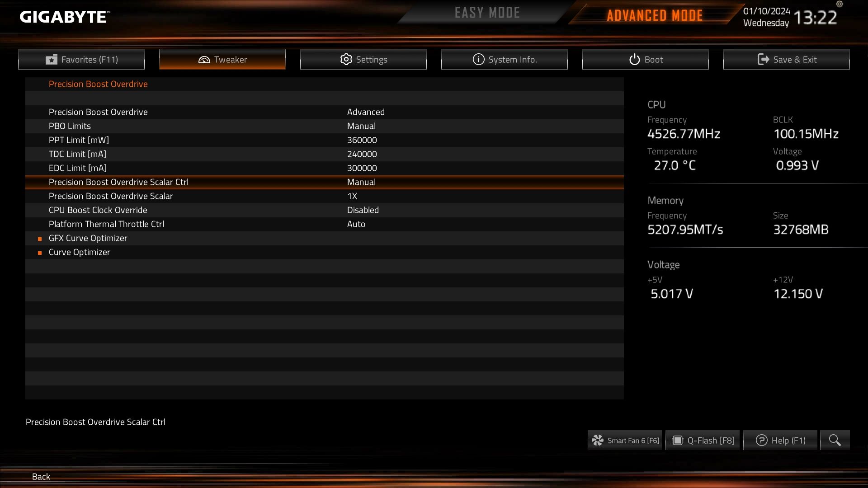Open PBO Limits Manual dropdown
The height and width of the screenshot is (488, 868).
pyautogui.click(x=361, y=126)
